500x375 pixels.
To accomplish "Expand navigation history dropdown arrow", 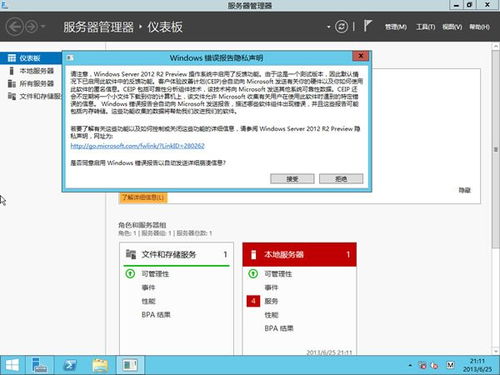I will [x=43, y=27].
